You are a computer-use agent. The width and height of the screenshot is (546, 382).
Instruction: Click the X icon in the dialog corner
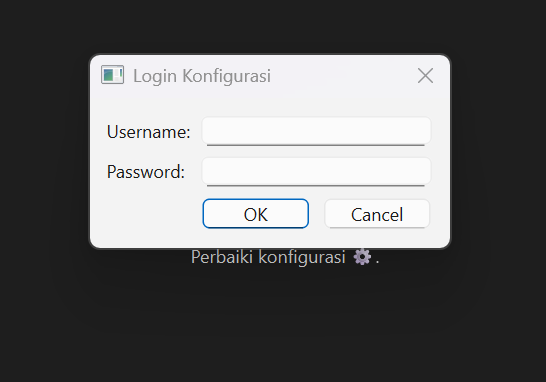pos(425,76)
